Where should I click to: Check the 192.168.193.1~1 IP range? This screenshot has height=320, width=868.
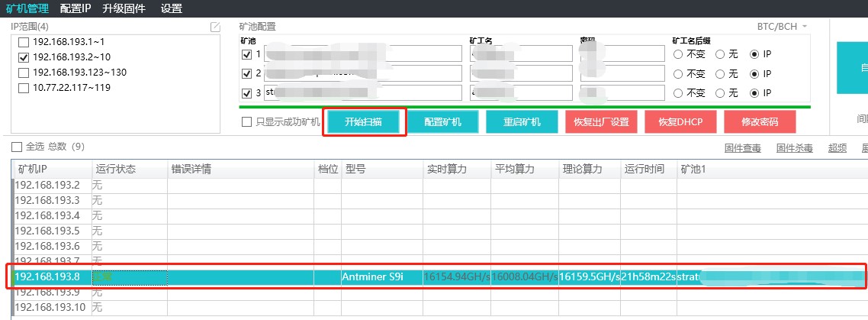click(24, 42)
